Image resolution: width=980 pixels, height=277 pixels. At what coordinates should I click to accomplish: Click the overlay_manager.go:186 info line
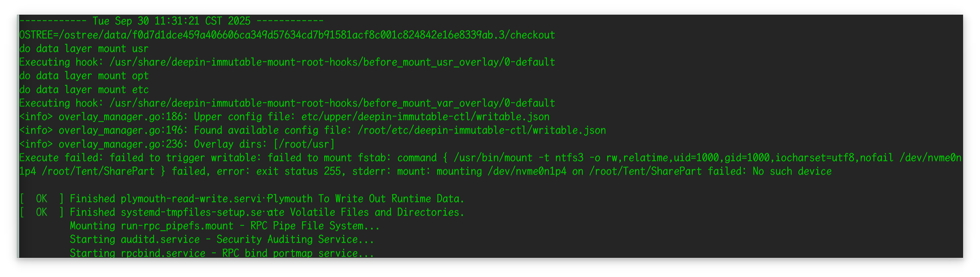[284, 116]
